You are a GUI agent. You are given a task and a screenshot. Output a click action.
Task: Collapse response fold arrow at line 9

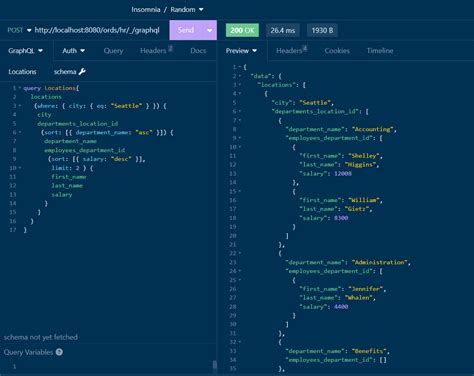pyautogui.click(x=240, y=138)
